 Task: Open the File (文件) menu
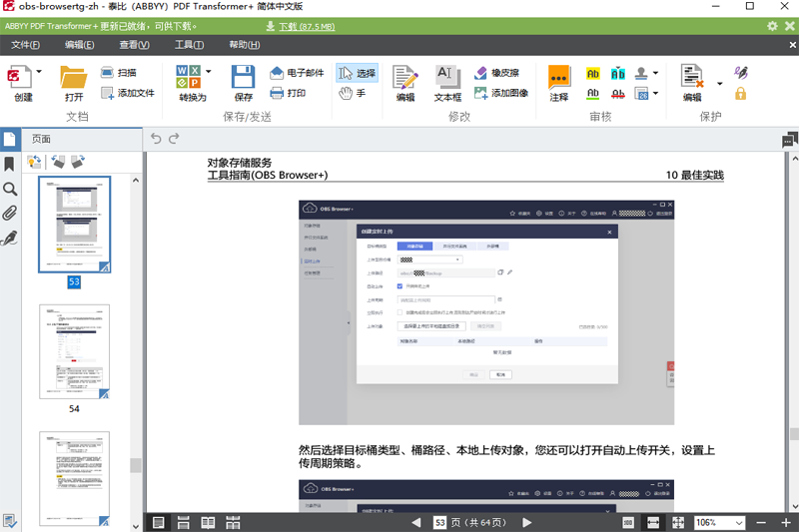coord(26,45)
